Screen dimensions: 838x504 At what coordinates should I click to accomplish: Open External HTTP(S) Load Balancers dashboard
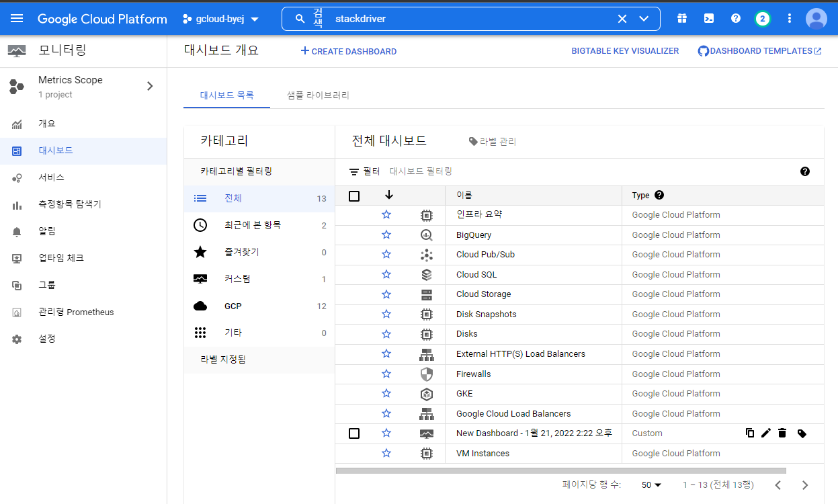coord(520,354)
